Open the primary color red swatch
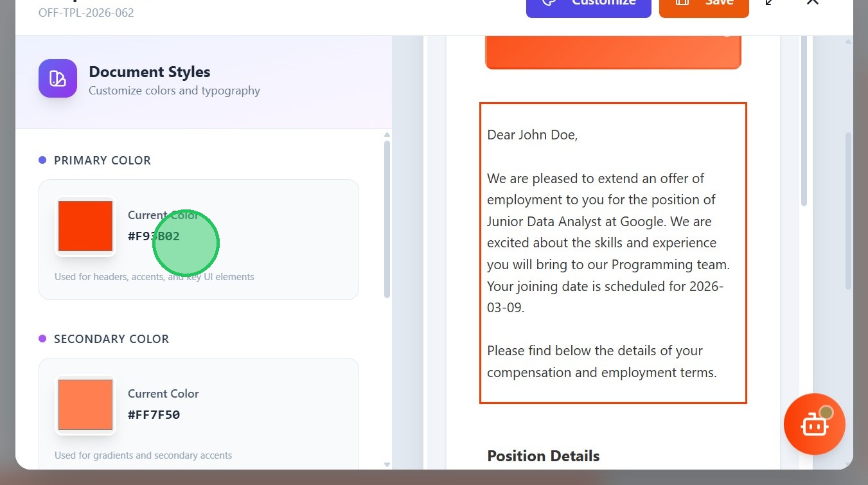Viewport: 868px width, 485px height. (x=85, y=226)
